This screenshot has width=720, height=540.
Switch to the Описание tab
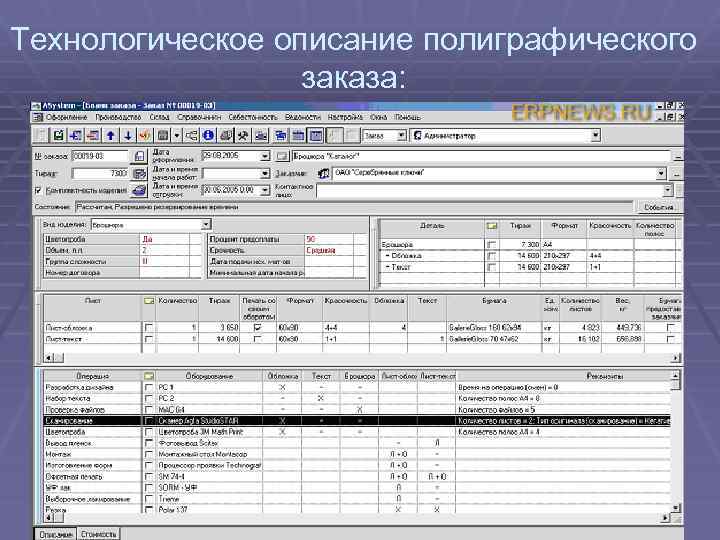point(56,534)
